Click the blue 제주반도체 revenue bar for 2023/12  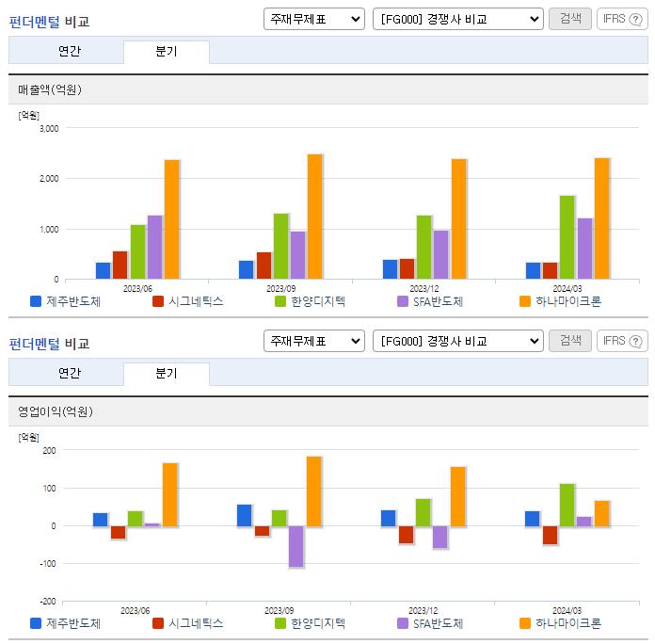point(391,269)
